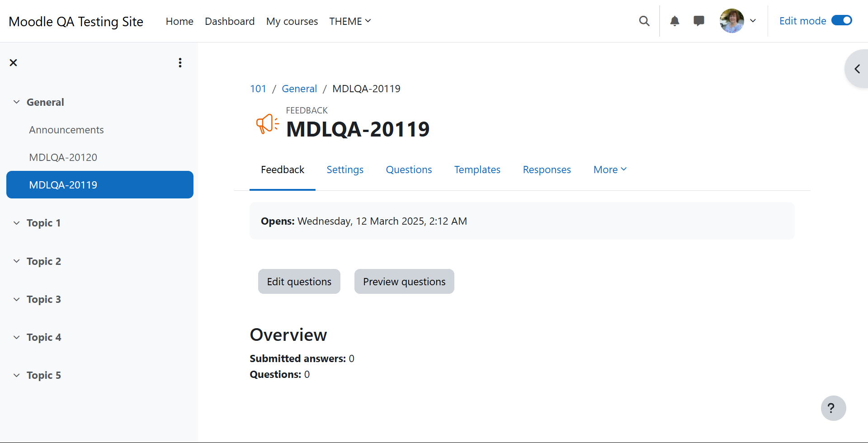
Task: Open the THEME dropdown menu
Action: [x=350, y=21]
